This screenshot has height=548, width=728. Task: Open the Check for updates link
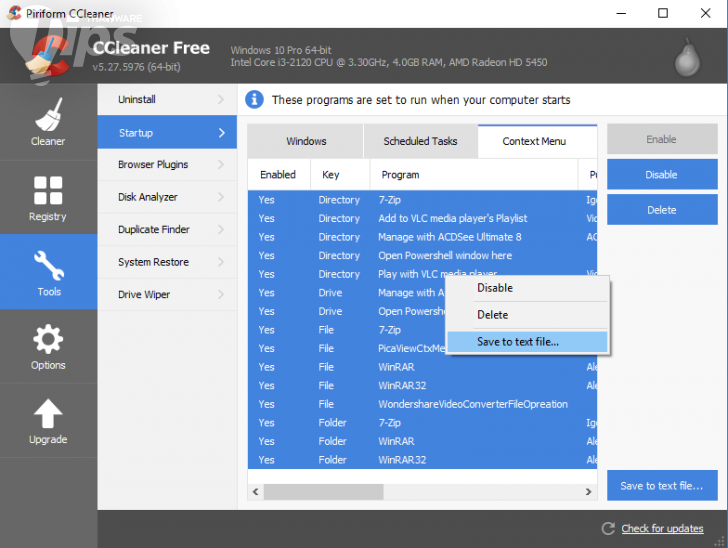click(662, 528)
